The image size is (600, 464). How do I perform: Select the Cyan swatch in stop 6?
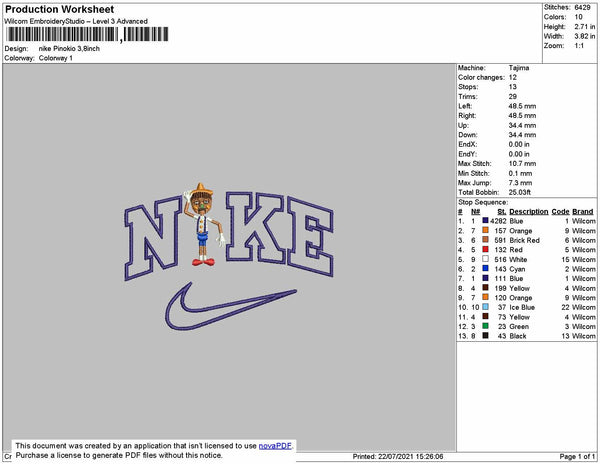485,269
